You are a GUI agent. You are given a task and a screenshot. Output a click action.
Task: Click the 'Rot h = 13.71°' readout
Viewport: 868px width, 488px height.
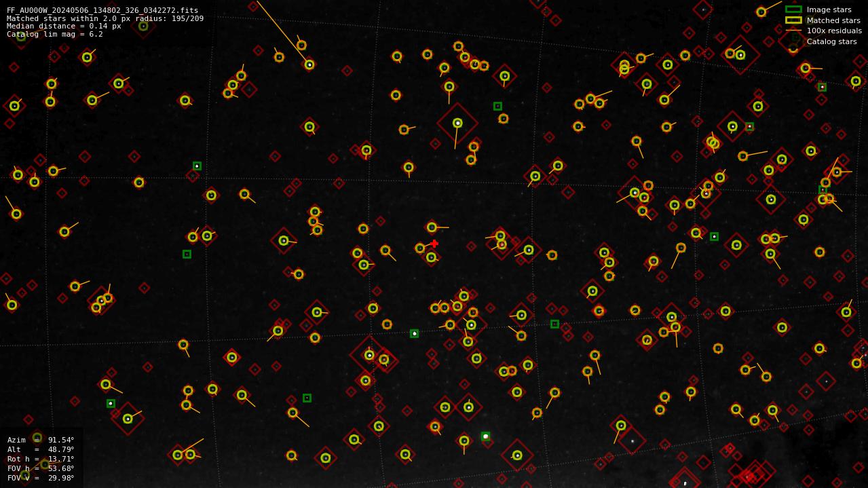[x=41, y=459]
